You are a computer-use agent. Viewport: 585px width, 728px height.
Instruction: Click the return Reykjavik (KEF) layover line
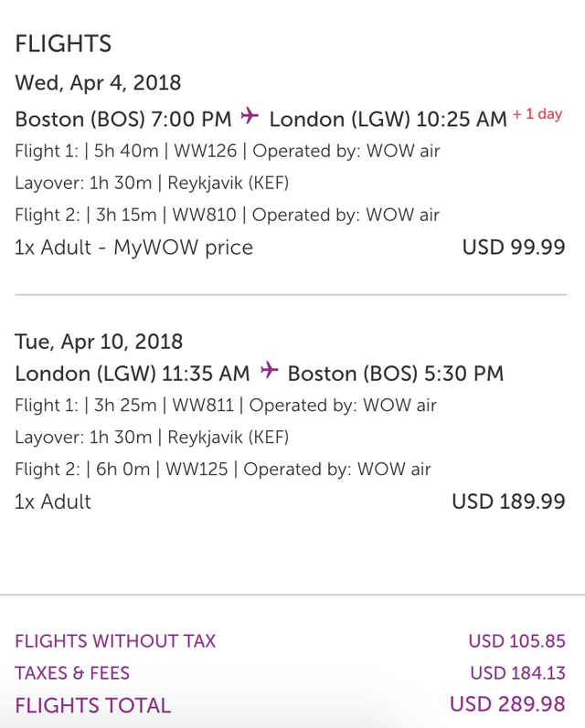click(x=152, y=437)
